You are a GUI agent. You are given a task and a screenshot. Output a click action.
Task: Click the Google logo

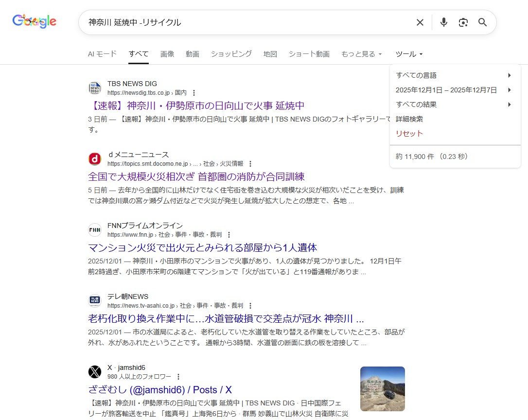(x=35, y=21)
